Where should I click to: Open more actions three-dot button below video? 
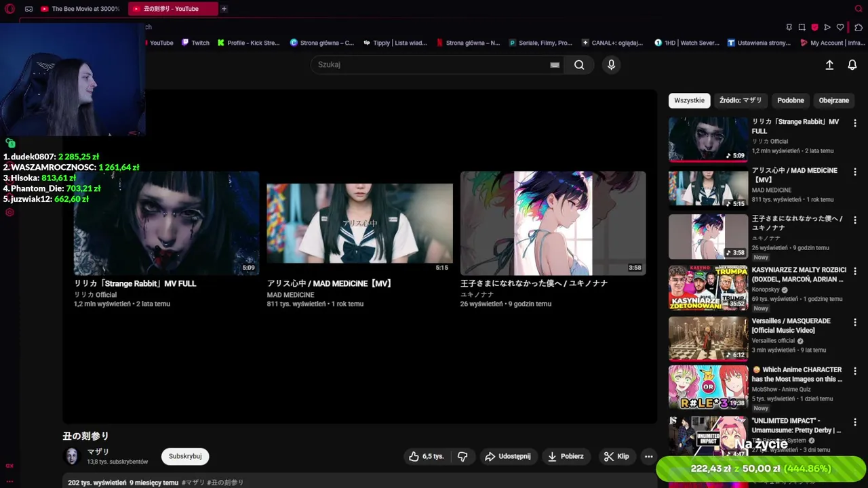click(x=648, y=456)
